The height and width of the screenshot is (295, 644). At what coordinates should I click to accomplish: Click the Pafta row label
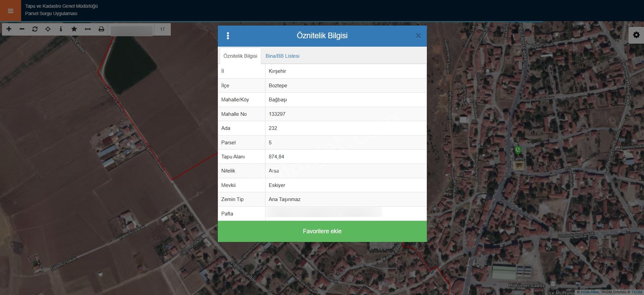227,214
